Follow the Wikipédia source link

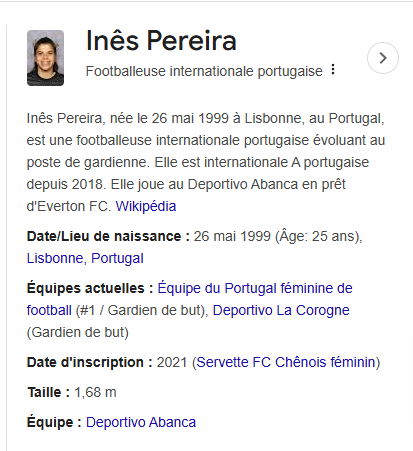[x=146, y=206]
